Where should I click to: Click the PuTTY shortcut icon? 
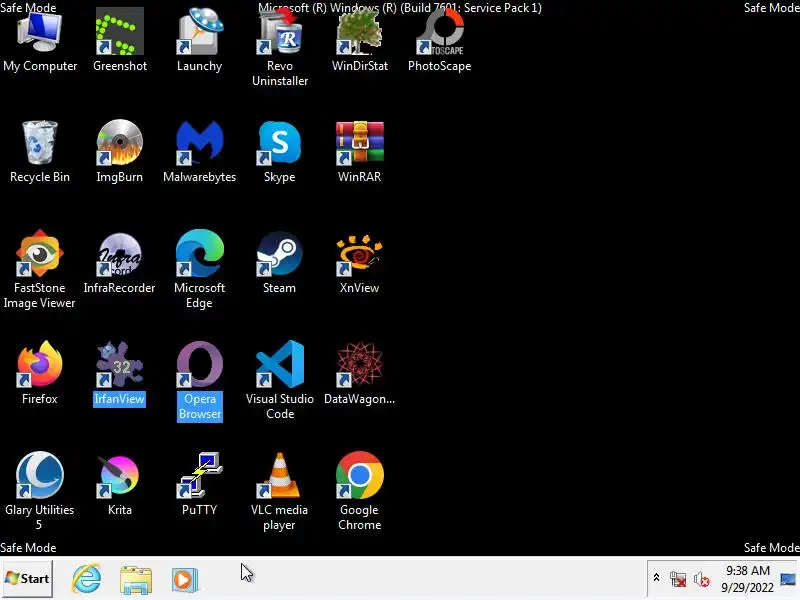(x=199, y=475)
